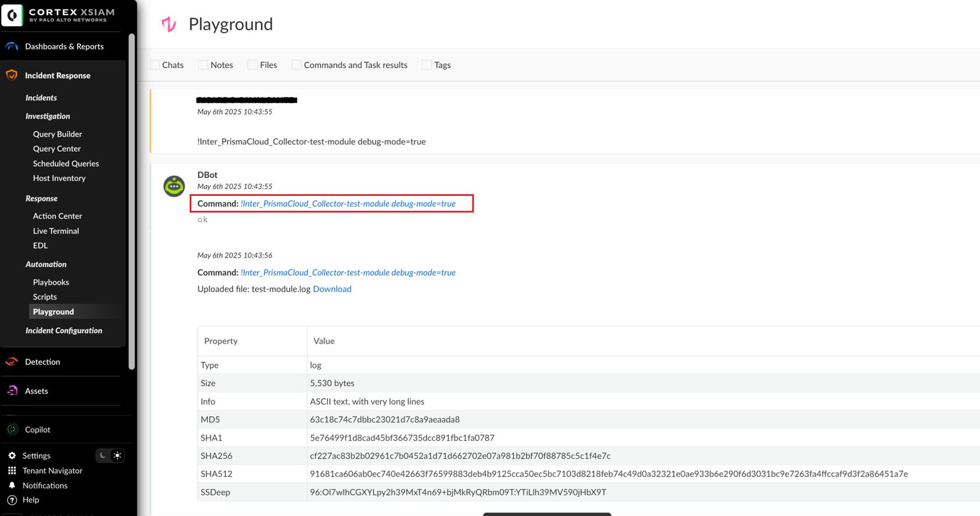
Task: Collapse the Investigation section
Action: pyautogui.click(x=48, y=116)
